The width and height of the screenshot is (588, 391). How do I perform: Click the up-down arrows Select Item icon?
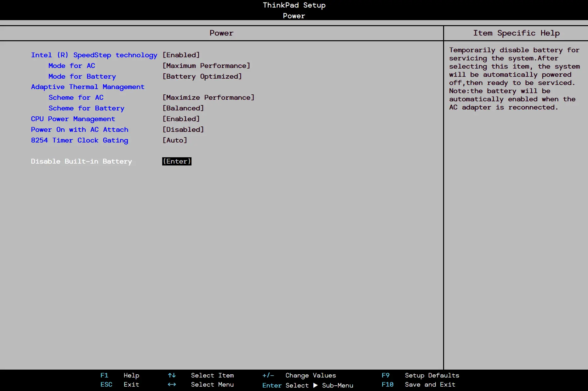click(x=172, y=376)
